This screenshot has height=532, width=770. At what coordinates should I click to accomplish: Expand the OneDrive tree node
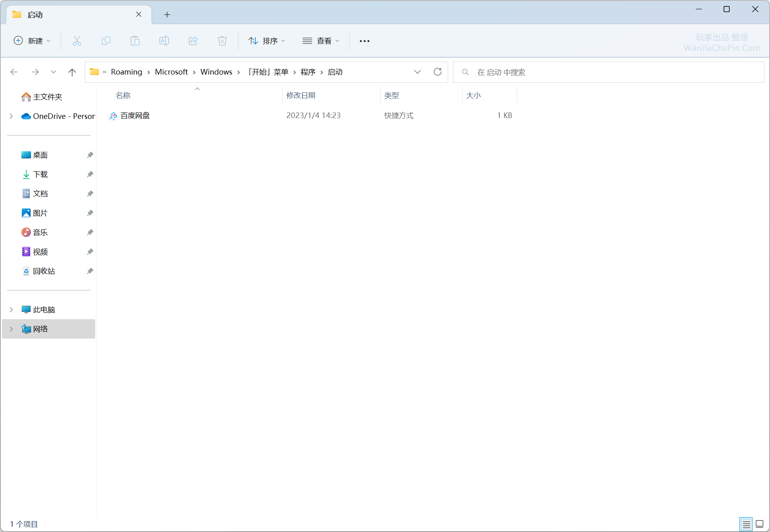pos(11,116)
